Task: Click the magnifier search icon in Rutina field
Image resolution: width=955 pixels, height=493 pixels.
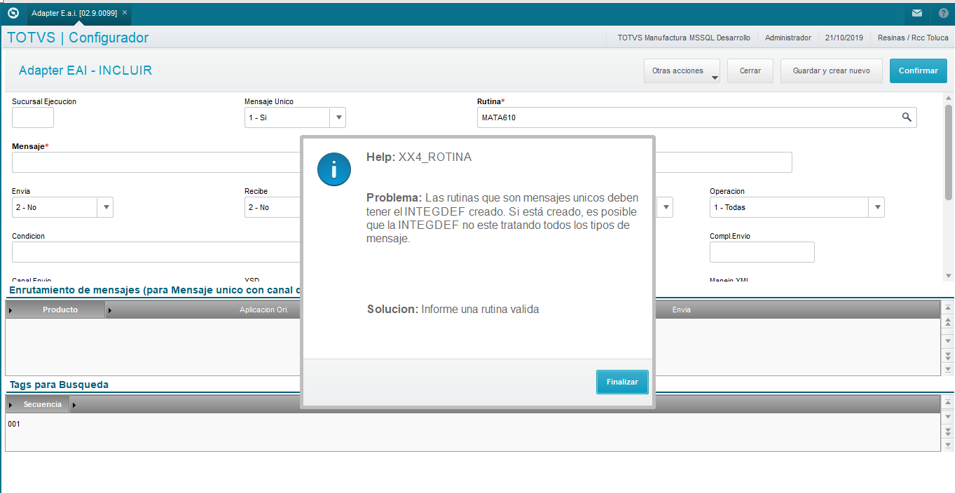Action: pos(906,118)
